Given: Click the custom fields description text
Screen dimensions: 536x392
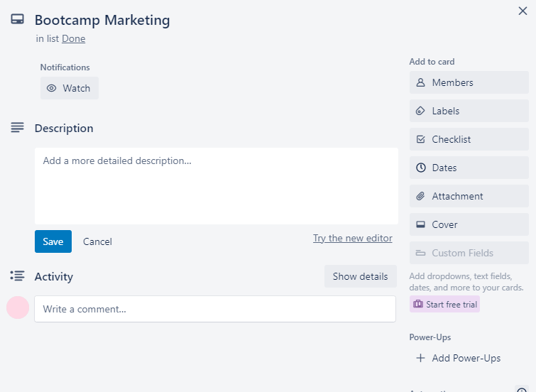Looking at the screenshot, I should pos(466,282).
